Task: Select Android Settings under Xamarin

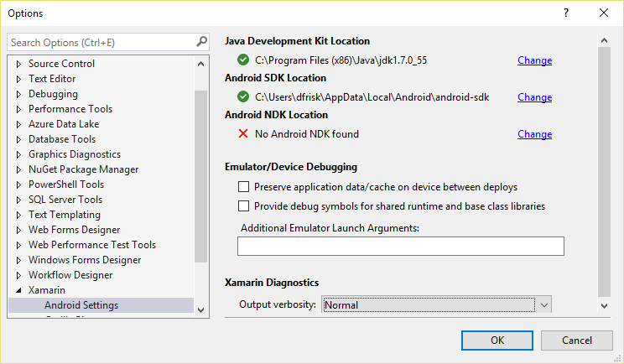Action: (x=81, y=305)
